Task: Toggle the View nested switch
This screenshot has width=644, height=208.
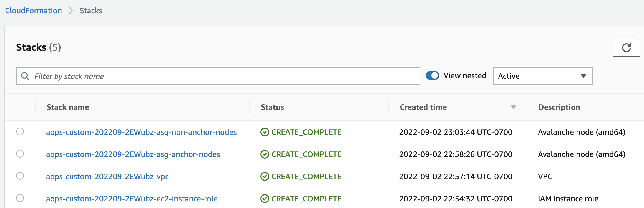Action: coord(432,75)
